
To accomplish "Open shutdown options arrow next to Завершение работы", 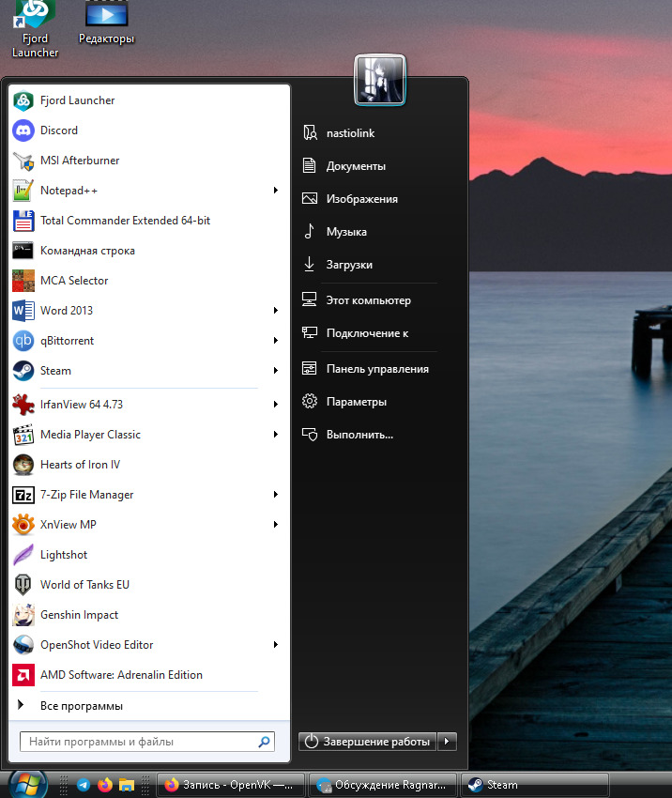I will coord(447,742).
